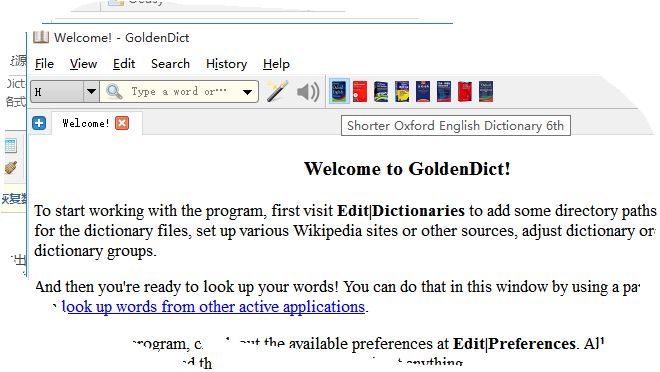Add a new tab with plus icon

point(39,123)
